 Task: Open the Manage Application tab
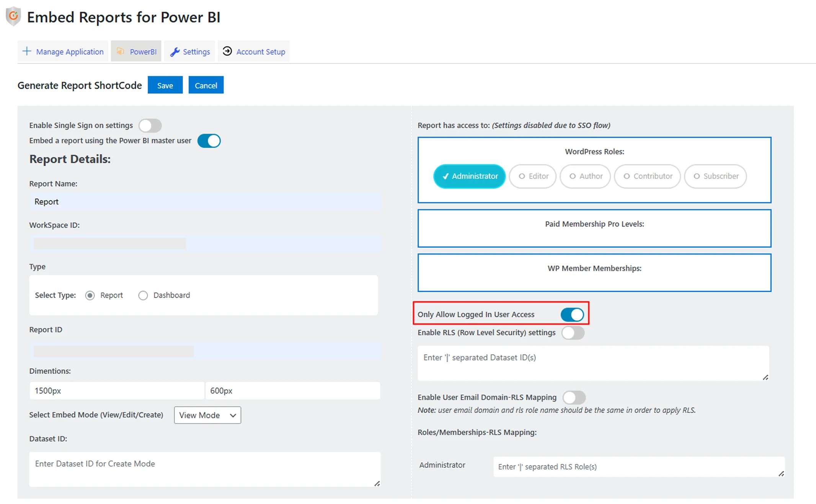(63, 51)
